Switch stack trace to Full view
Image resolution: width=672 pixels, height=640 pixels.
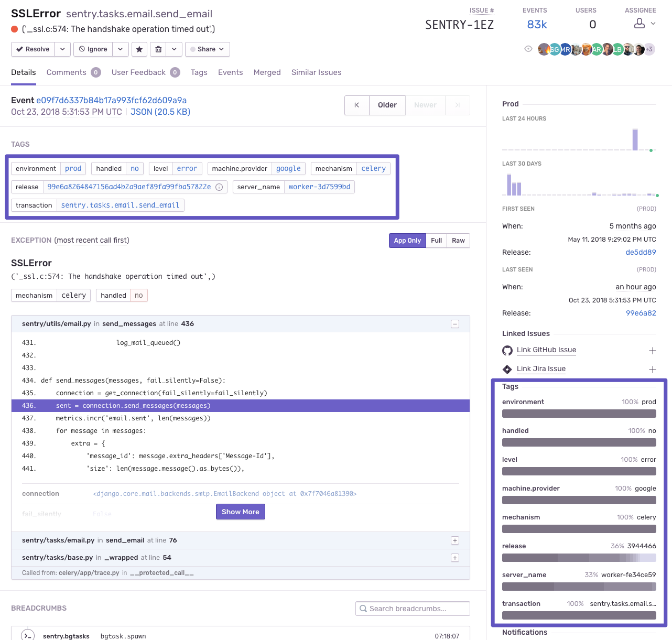point(436,241)
